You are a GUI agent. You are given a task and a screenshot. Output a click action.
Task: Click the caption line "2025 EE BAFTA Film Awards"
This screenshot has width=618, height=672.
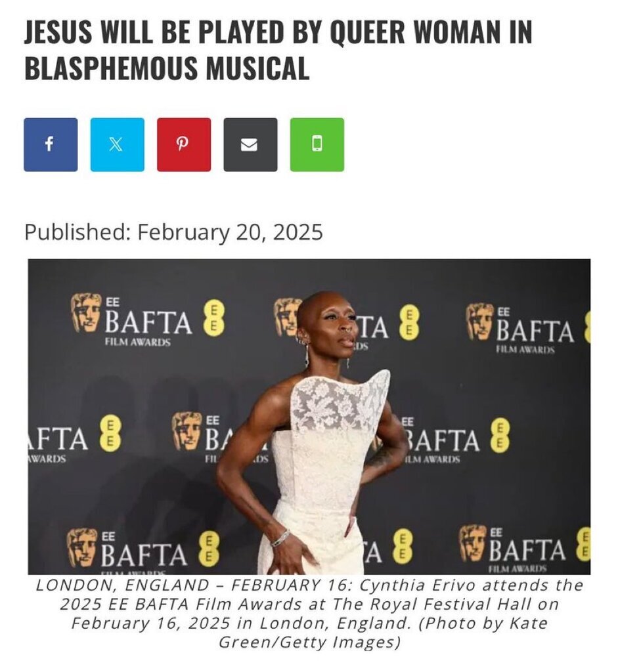(309, 604)
